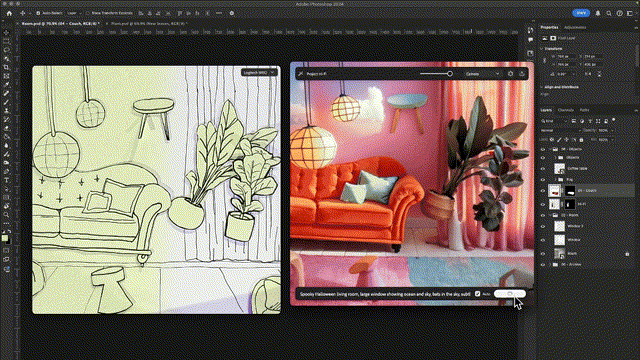The height and width of the screenshot is (360, 640).
Task: Switch to the second Room.psd document tab
Action: point(148,24)
